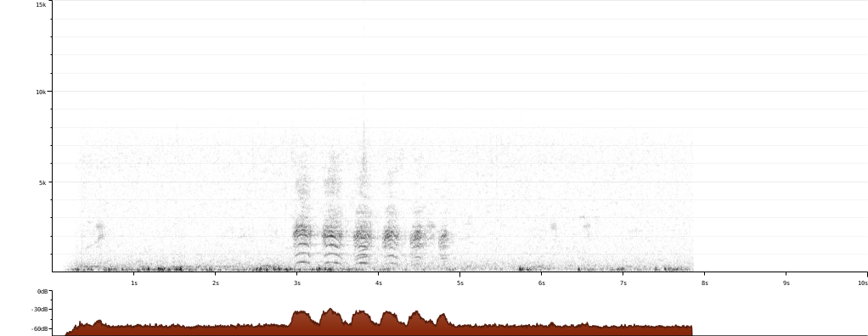
Task: Click the faint blob near 0.5s
Action: pos(99,232)
